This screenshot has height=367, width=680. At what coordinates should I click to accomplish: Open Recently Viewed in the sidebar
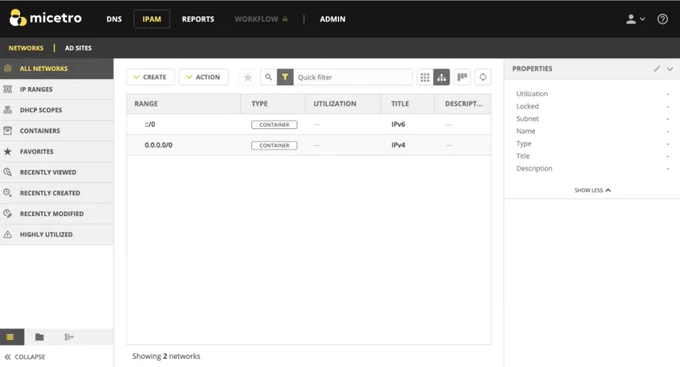pos(57,172)
